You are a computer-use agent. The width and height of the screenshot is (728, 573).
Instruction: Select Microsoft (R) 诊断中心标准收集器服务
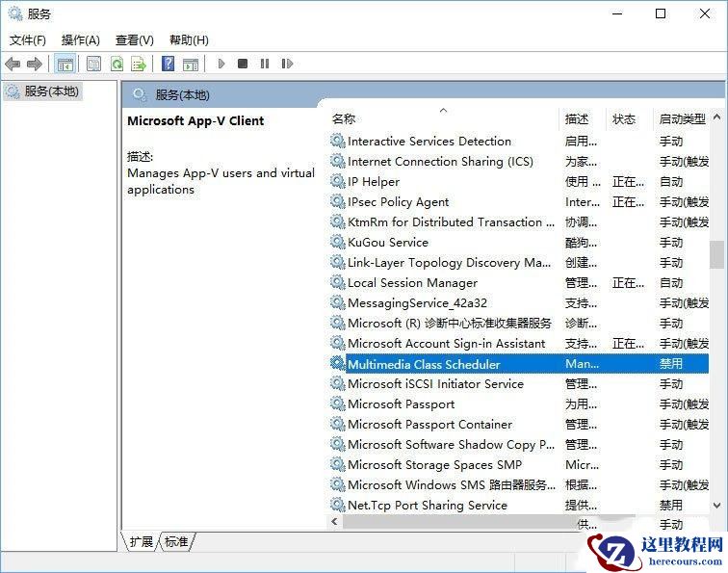tap(519, 324)
